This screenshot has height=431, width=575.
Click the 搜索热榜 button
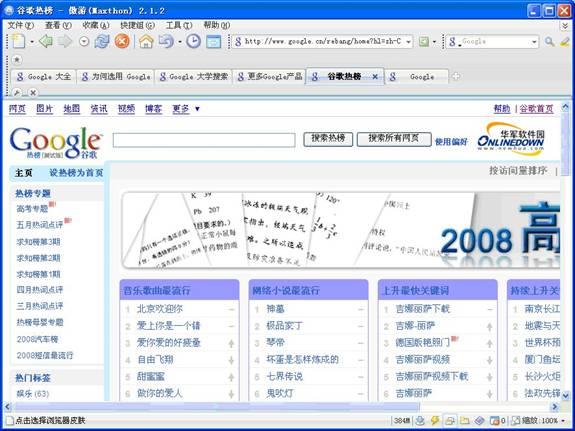point(328,139)
